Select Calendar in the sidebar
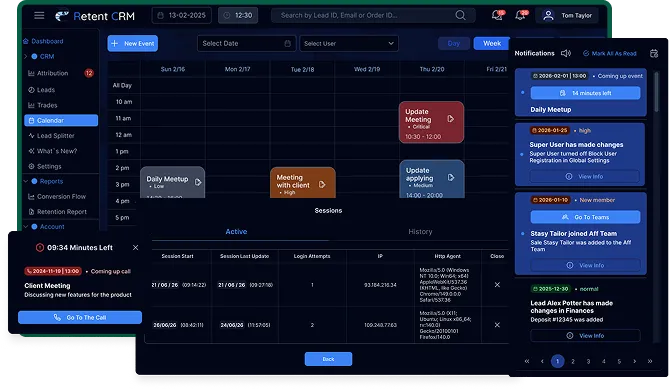Screen dimensions: 670x389 pyautogui.click(x=61, y=121)
